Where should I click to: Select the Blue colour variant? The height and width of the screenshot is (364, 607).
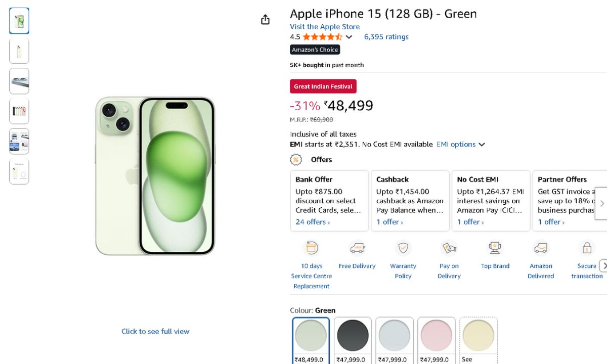click(395, 336)
